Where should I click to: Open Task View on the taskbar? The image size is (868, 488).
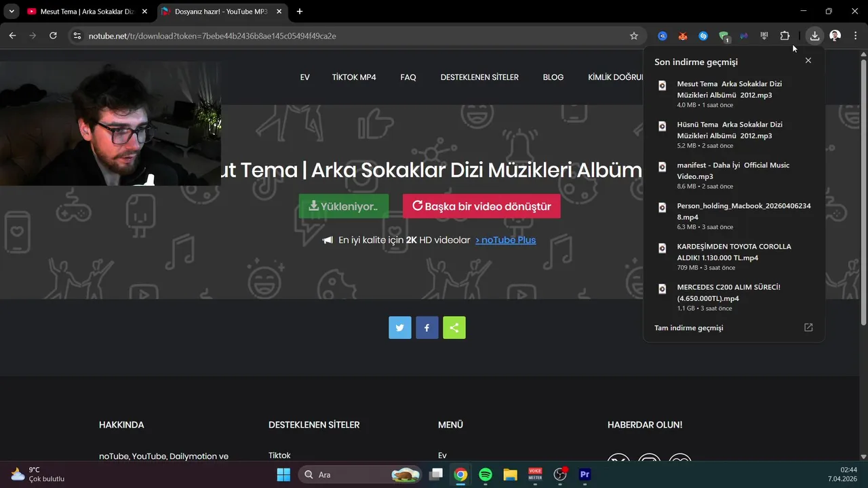(437, 474)
